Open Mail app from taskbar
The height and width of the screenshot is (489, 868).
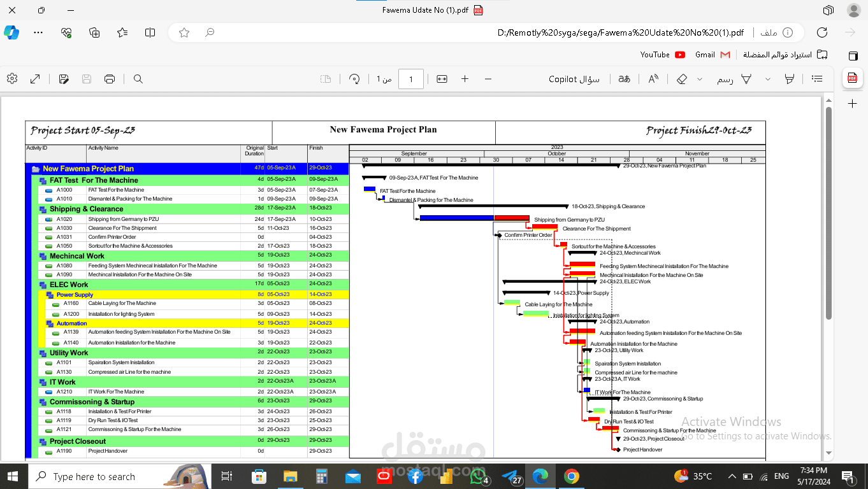[353, 476]
